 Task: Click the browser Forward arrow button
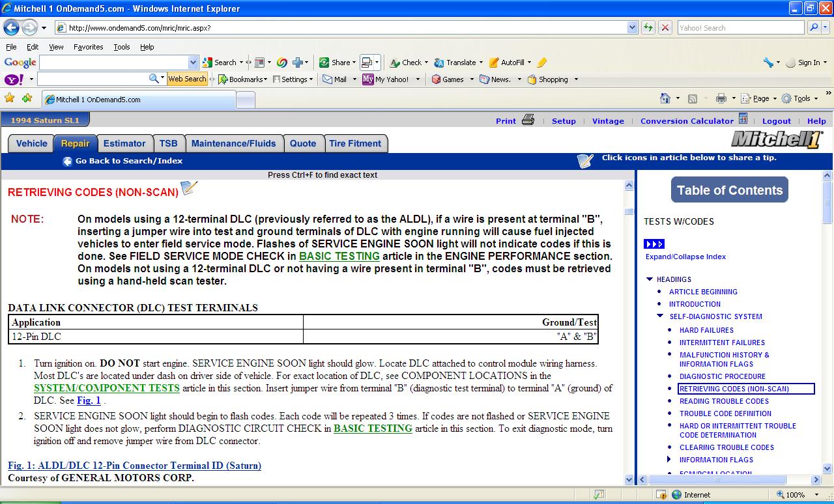pyautogui.click(x=29, y=27)
